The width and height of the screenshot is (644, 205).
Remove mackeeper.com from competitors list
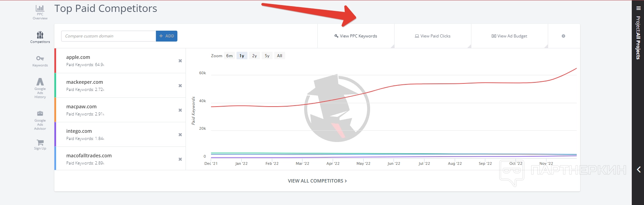[x=180, y=85]
